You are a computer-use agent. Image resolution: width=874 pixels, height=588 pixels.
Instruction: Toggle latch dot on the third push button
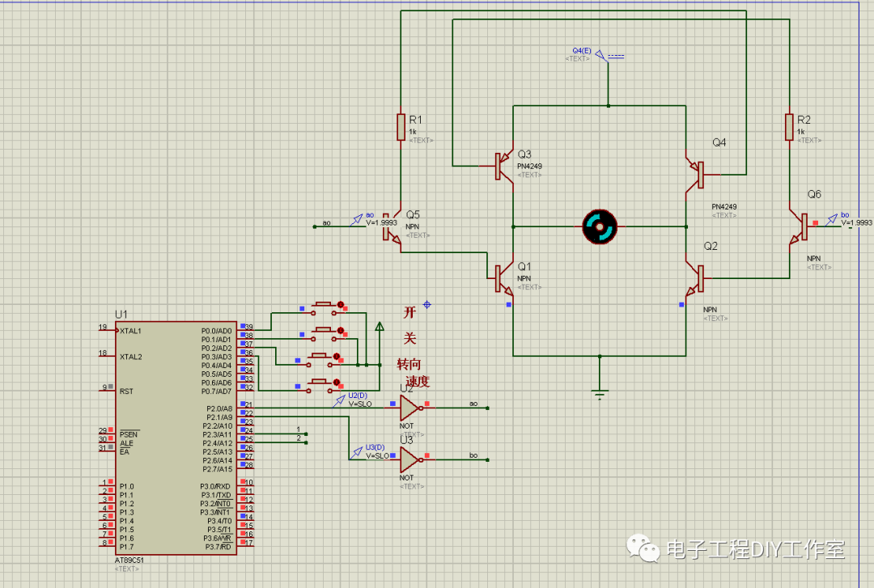point(336,356)
